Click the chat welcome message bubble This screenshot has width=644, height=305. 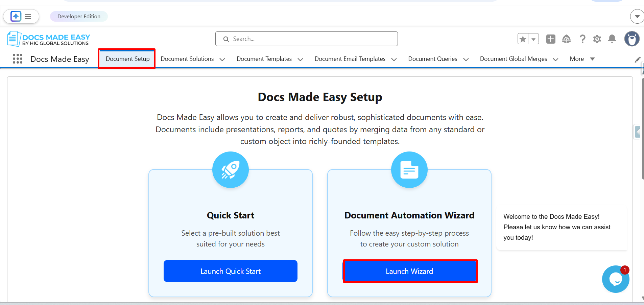click(562, 227)
